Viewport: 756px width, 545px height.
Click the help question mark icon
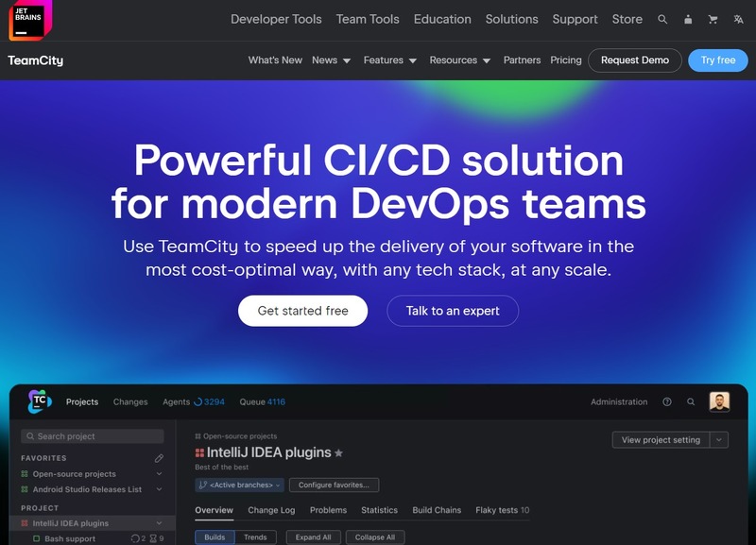pyautogui.click(x=667, y=401)
